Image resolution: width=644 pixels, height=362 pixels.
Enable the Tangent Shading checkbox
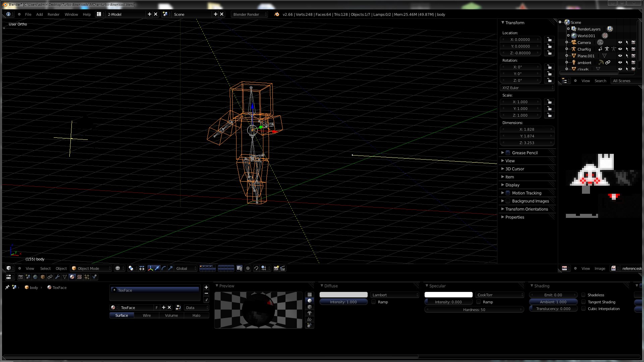583,302
